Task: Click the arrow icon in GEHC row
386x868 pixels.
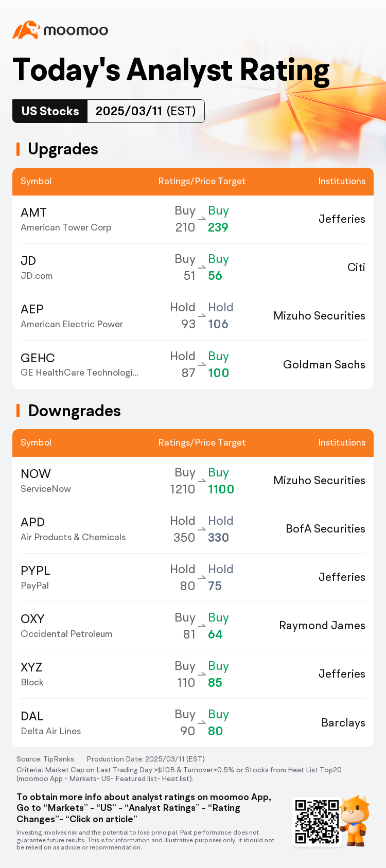Action: click(202, 364)
